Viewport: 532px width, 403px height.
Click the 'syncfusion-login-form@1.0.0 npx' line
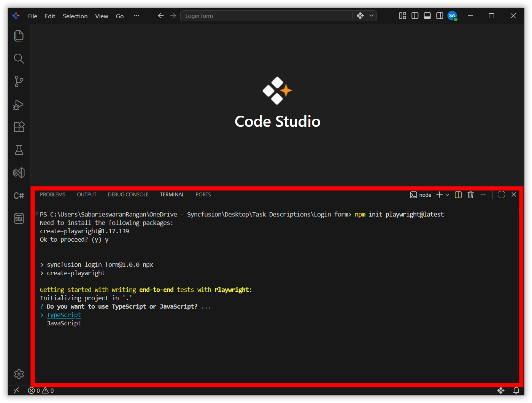click(100, 264)
